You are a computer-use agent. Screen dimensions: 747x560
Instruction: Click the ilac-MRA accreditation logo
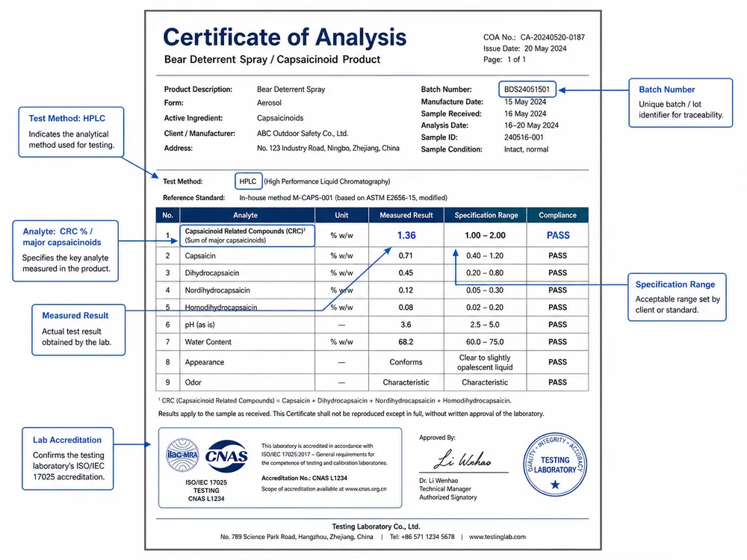[x=182, y=455]
